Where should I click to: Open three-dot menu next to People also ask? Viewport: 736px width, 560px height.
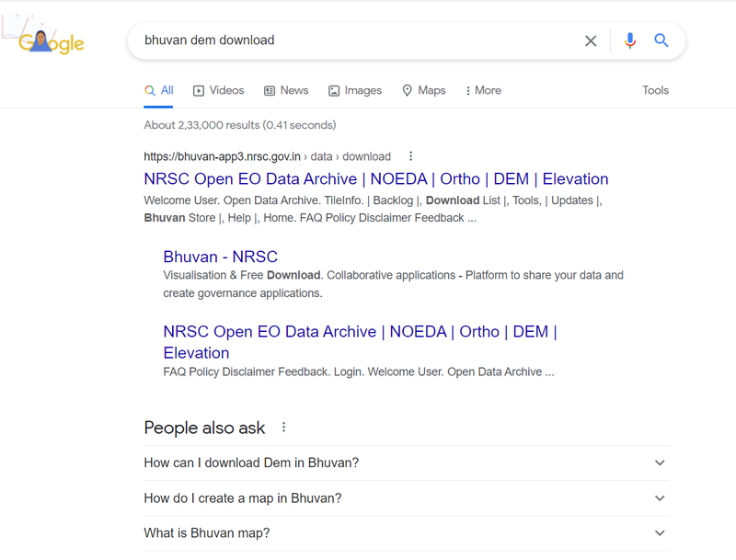pos(283,428)
